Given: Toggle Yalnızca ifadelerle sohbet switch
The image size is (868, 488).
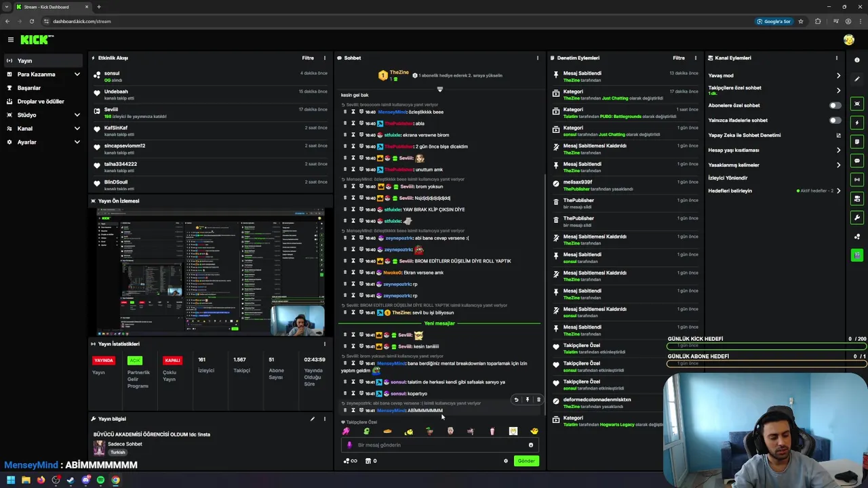Looking at the screenshot, I should [835, 121].
